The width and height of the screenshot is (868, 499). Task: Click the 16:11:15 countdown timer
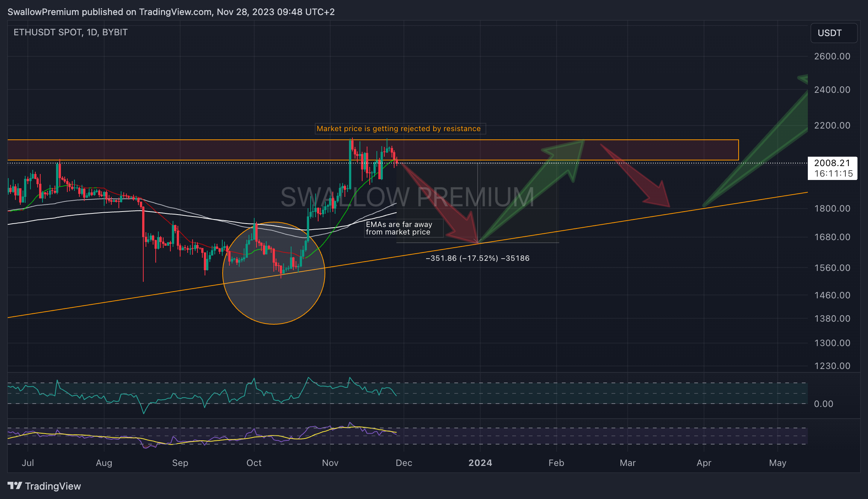[x=833, y=174]
